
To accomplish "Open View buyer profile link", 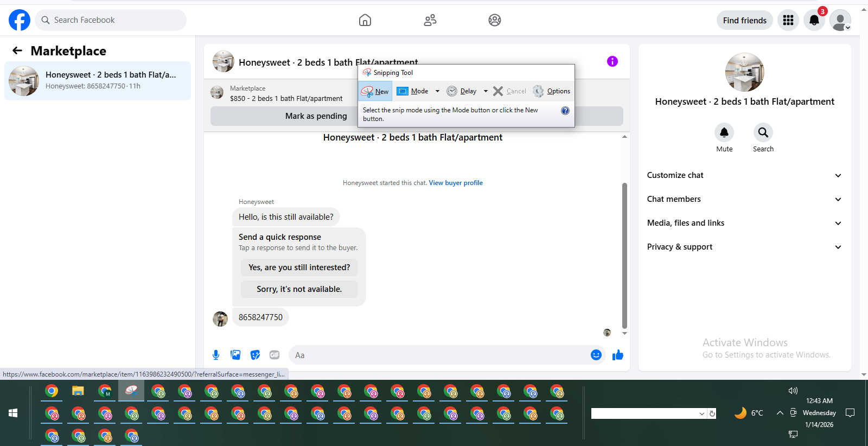I will [x=456, y=183].
